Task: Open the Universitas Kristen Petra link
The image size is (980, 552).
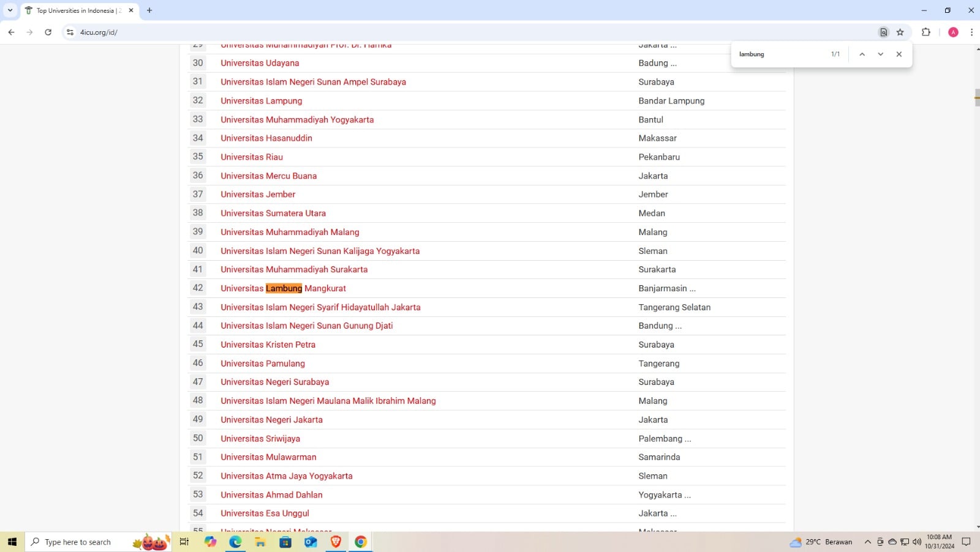Action: pyautogui.click(x=268, y=345)
